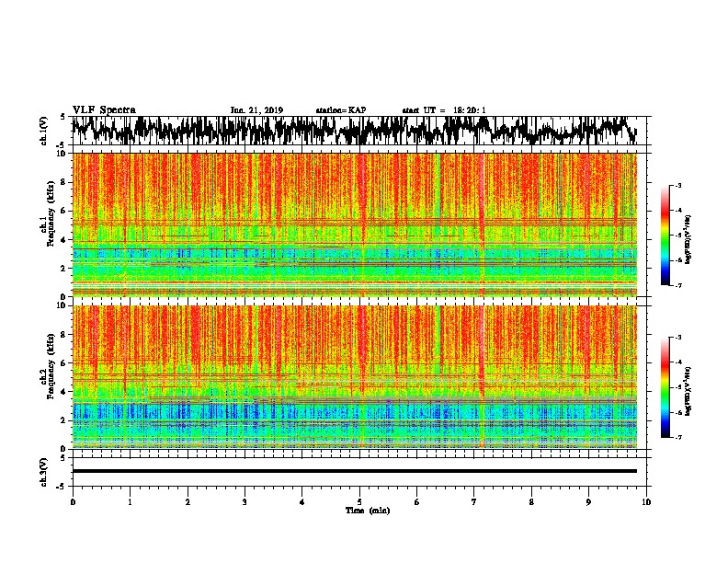Click the "Time (min)" x-axis label
728x563 pixels.
[x=368, y=511]
